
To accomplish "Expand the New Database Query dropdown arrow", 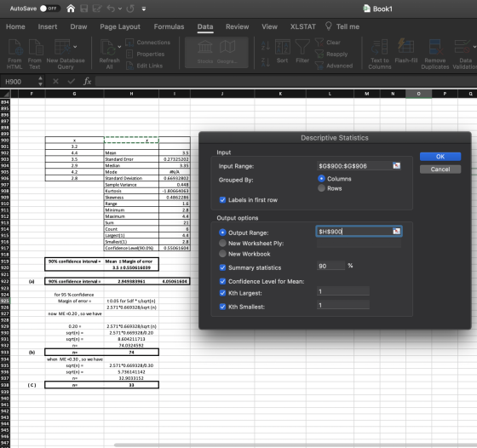I will pos(75,47).
